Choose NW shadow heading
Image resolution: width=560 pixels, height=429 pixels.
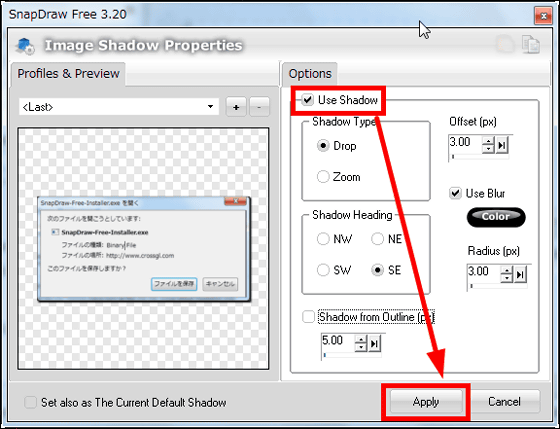323,239
